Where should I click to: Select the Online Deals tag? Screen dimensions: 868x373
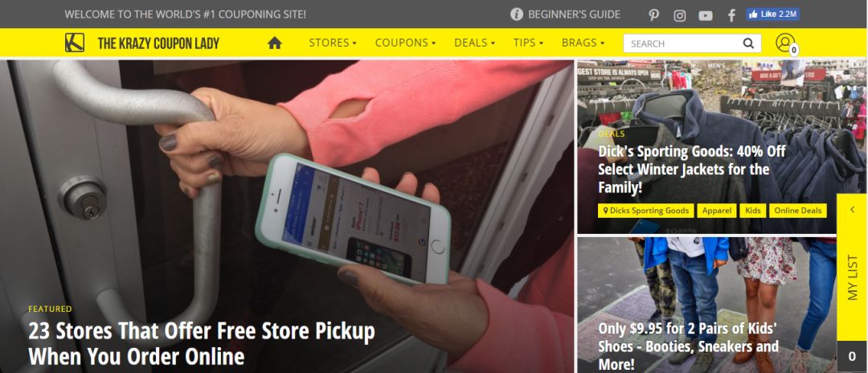(x=798, y=211)
